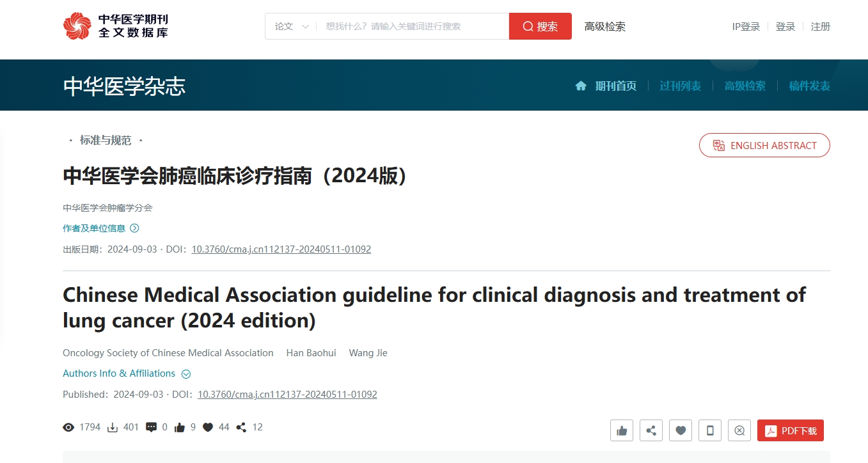Expand Authors Info & Affiliations
The height and width of the screenshot is (463, 868).
pos(127,373)
